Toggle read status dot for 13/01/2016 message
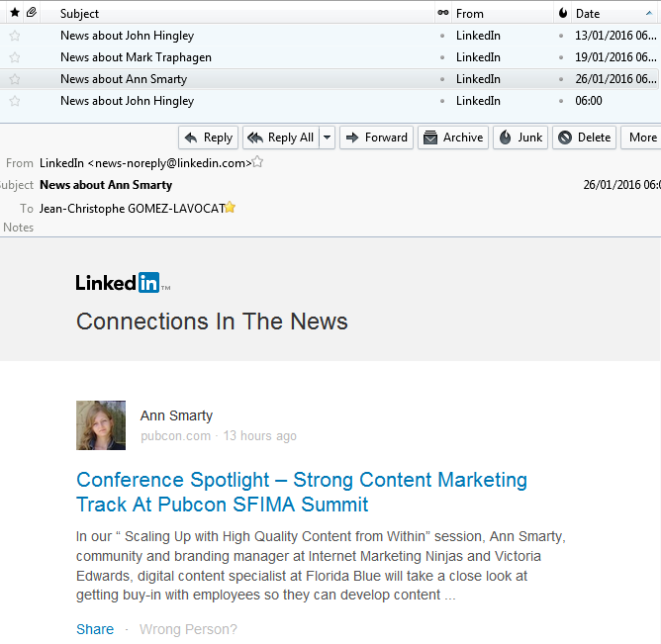 442,36
